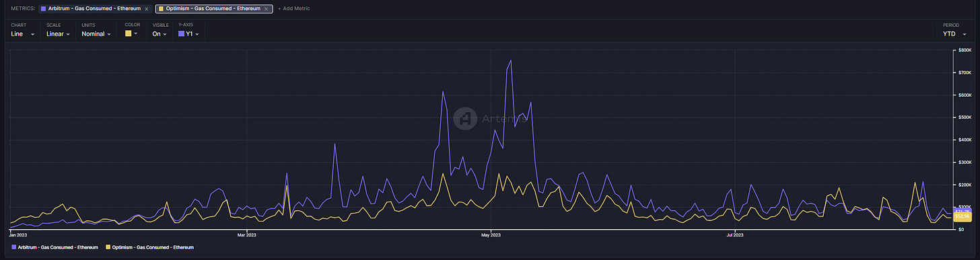Open the Scale dropdown showing Linear
The height and width of the screenshot is (260, 980).
point(58,34)
